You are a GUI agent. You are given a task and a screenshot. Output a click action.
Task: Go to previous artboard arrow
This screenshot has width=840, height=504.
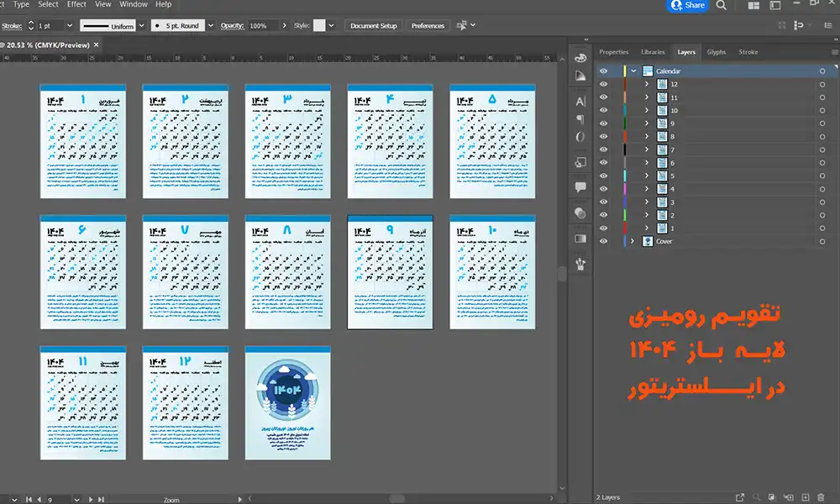pos(39,499)
